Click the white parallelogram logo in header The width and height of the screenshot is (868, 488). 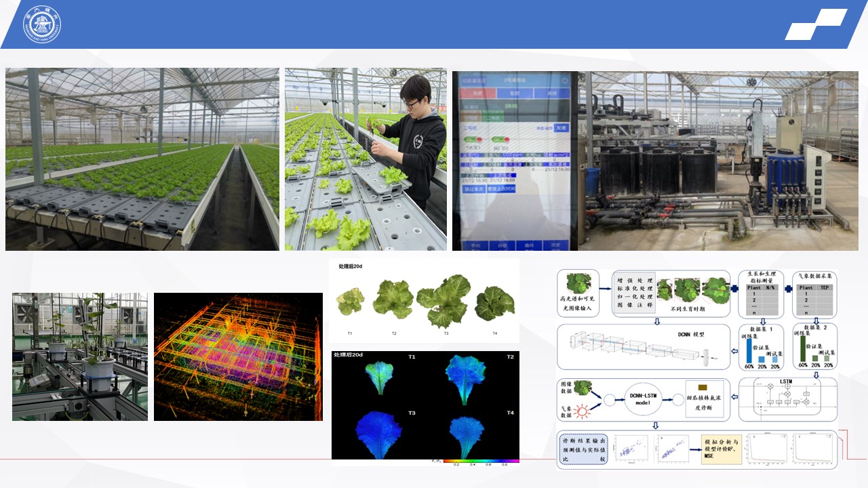coord(816,24)
